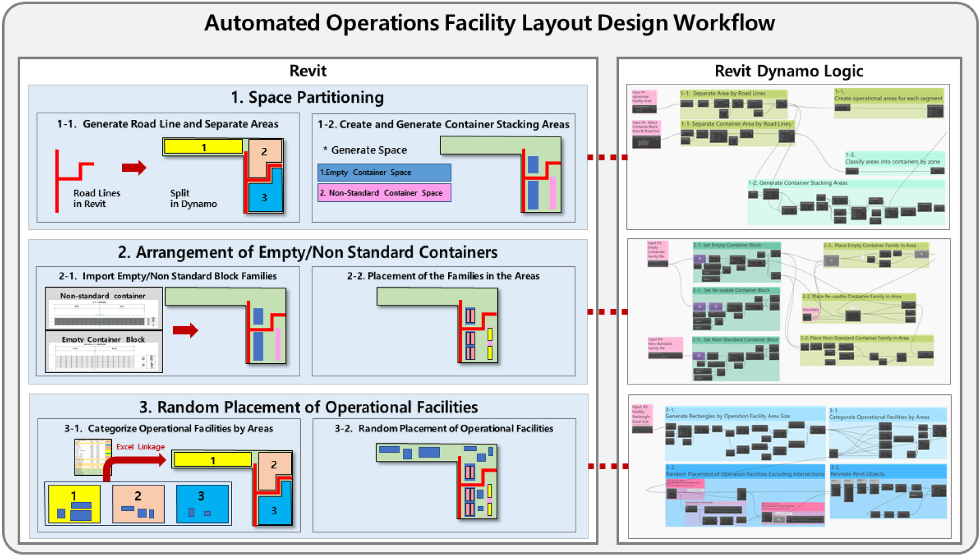Click "2-2. Place Re-usable Container Family in Area" group
The height and width of the screenshot is (557, 980).
(859, 308)
